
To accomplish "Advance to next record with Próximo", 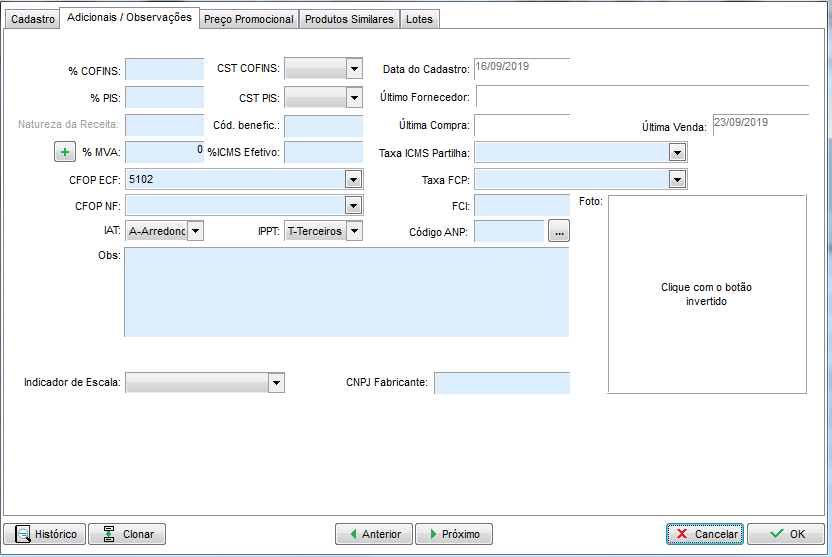I will (453, 534).
